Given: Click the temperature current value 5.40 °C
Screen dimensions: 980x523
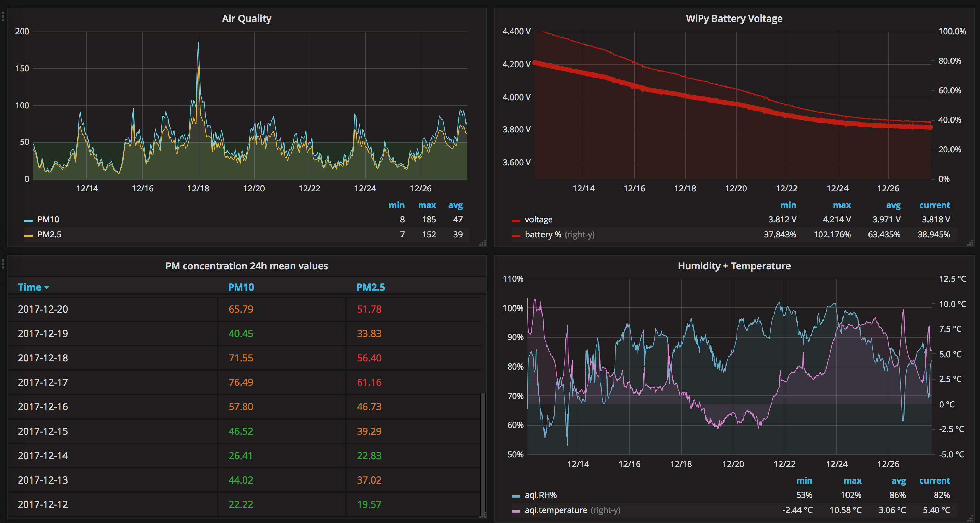Looking at the screenshot, I should [936, 510].
